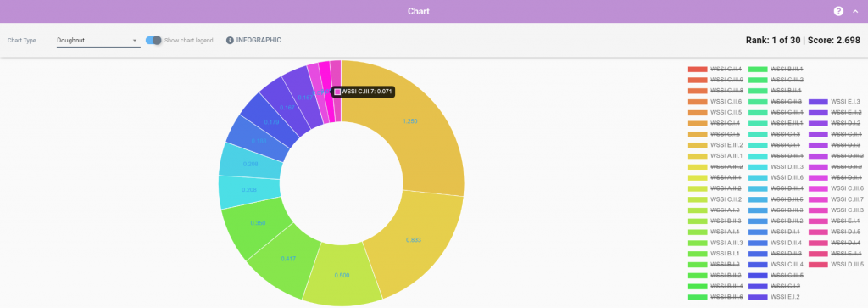
Task: Click the Chart header title
Action: [x=419, y=11]
